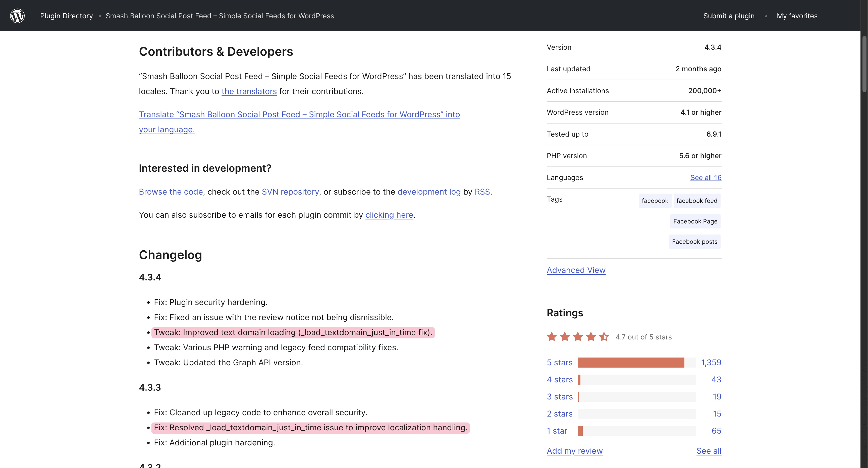This screenshot has height=468, width=868.
Task: Click the '2 months ago' last updated value
Action: 698,69
